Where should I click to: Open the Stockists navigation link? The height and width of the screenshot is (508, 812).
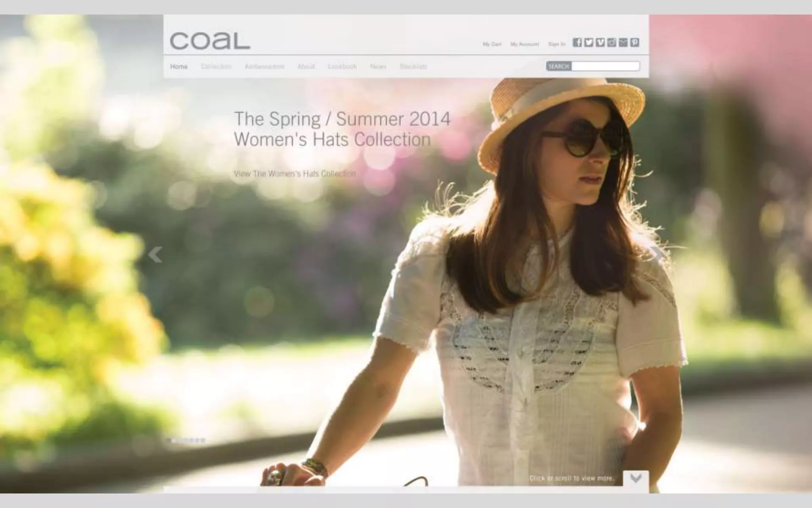tap(413, 66)
